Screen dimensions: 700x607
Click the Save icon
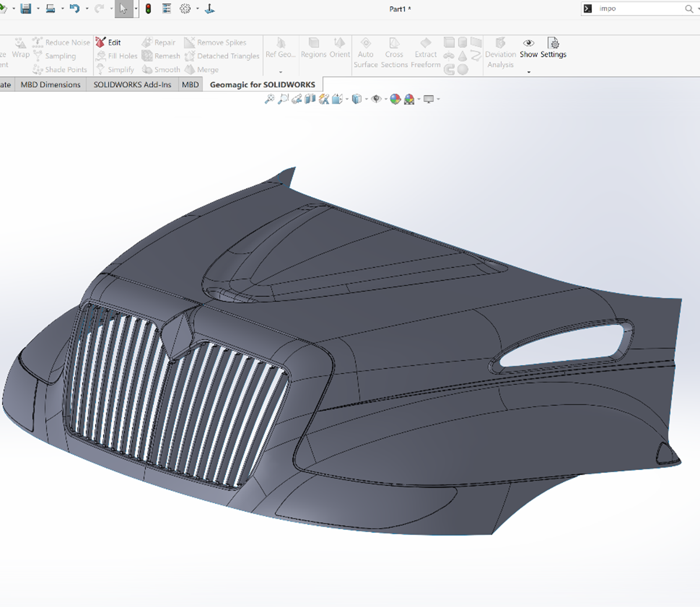(26, 8)
